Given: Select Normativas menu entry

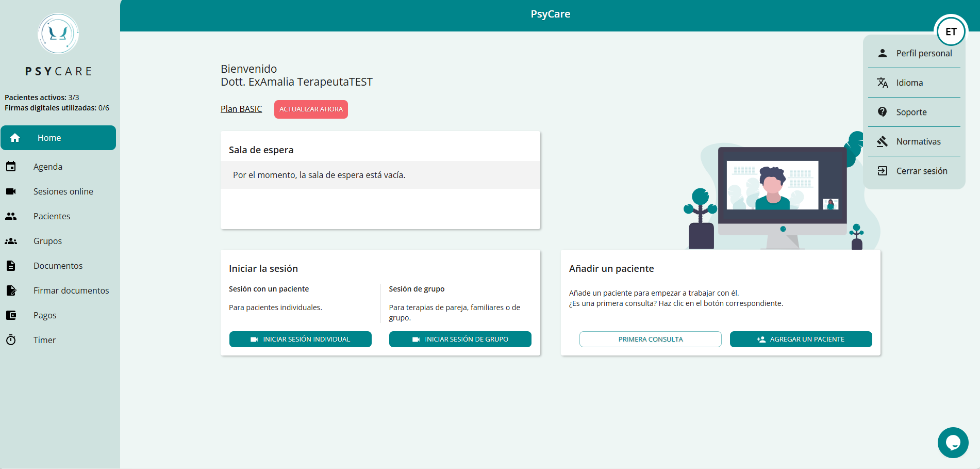Looking at the screenshot, I should (x=914, y=141).
